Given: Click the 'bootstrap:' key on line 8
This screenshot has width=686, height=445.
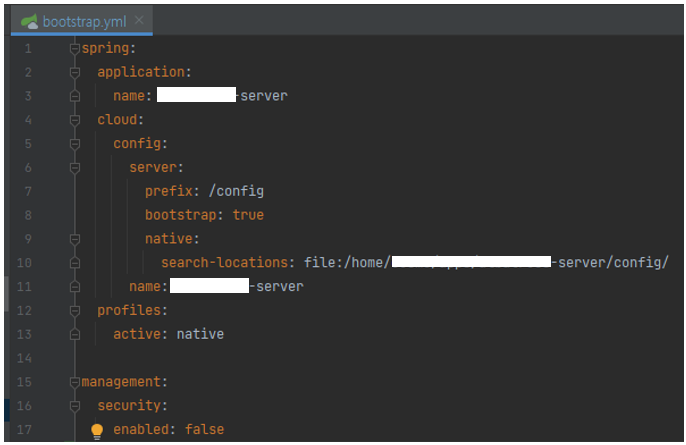Looking at the screenshot, I should tap(184, 215).
